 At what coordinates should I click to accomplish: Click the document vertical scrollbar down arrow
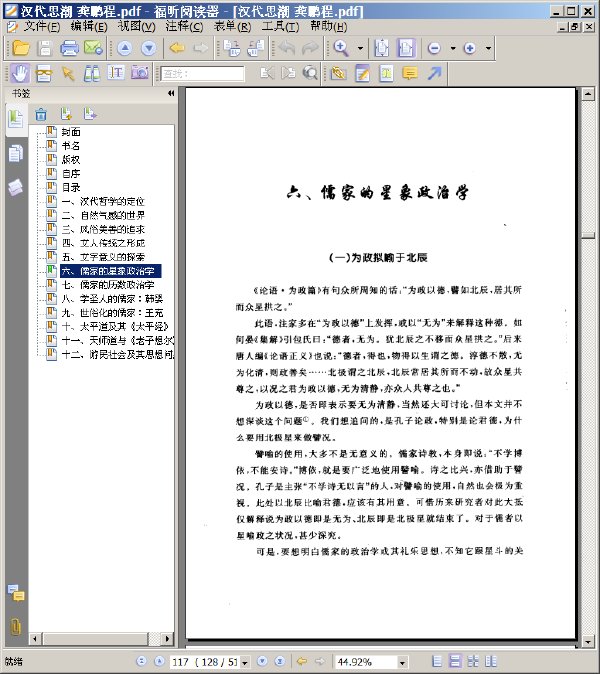(x=588, y=642)
